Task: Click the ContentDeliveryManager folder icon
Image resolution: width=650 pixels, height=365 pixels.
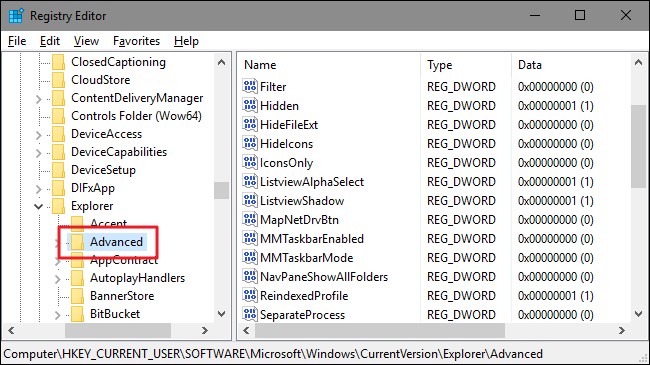Action: coord(58,98)
